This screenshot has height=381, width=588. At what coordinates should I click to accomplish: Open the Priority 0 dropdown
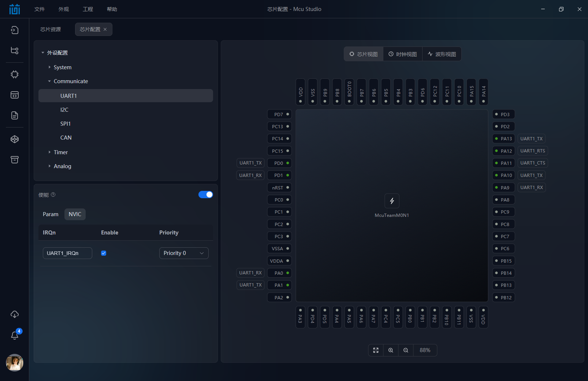tap(184, 253)
